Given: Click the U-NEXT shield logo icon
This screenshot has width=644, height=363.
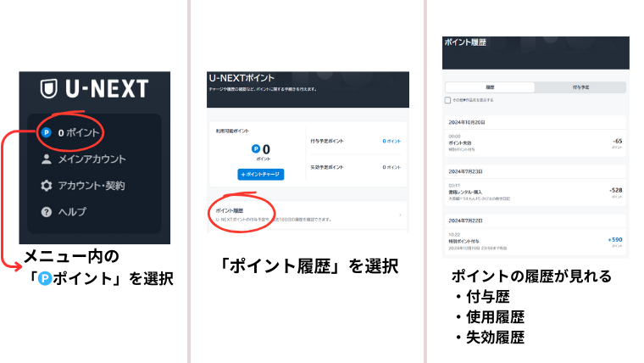Looking at the screenshot, I should click(x=48, y=88).
